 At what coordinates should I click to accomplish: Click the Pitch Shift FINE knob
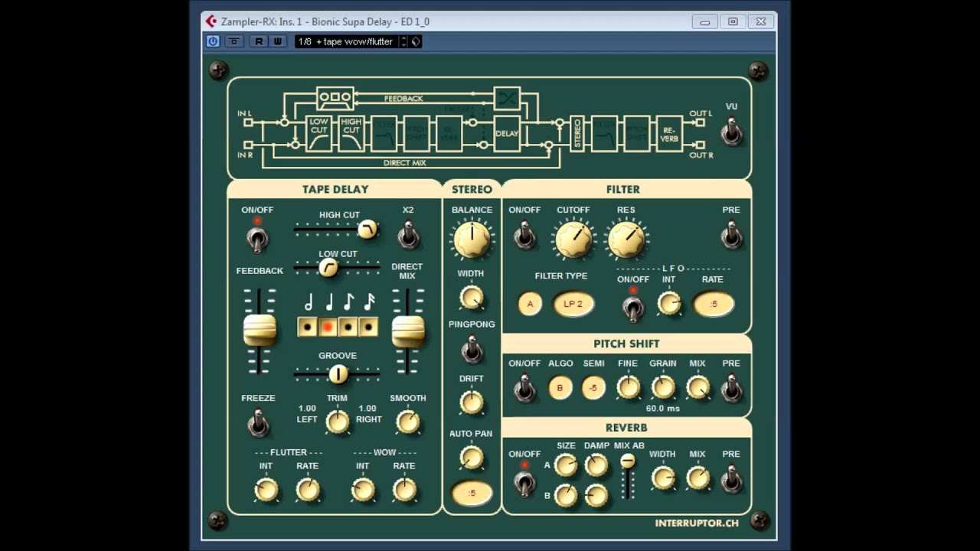[628, 388]
